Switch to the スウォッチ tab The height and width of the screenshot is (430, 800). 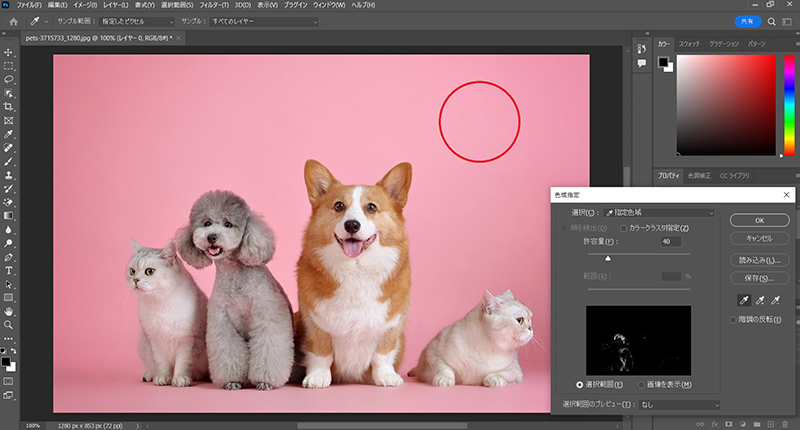[689, 44]
